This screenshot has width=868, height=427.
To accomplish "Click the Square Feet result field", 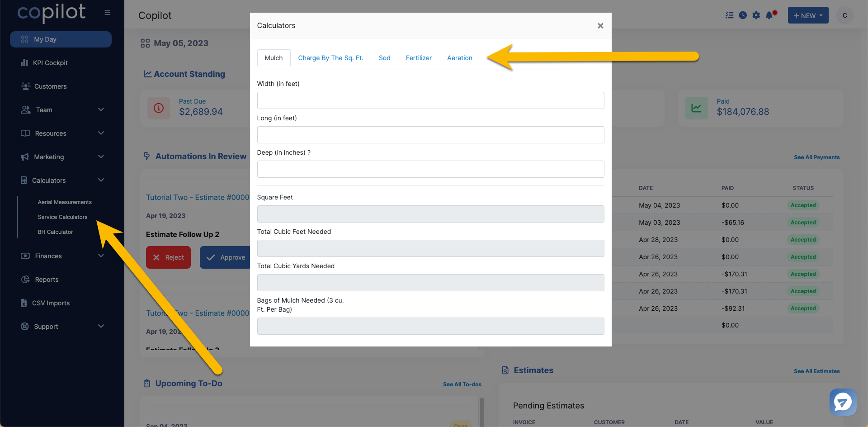I will pyautogui.click(x=430, y=214).
